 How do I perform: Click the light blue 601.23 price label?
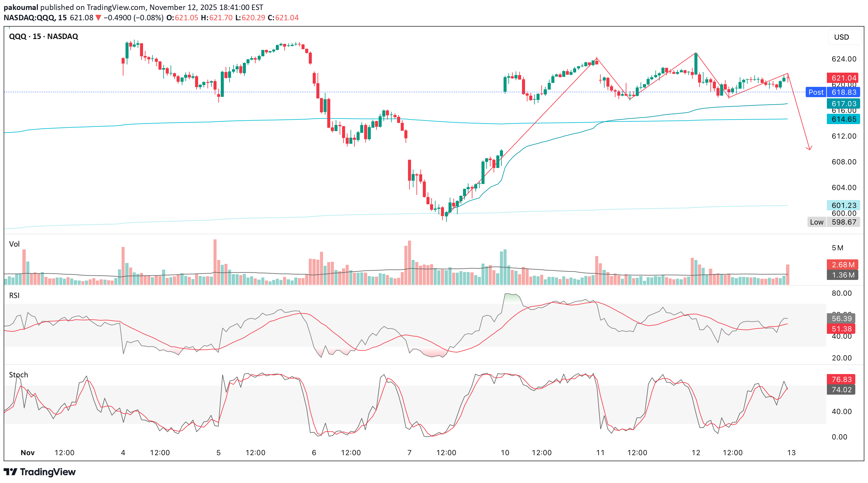pos(843,205)
